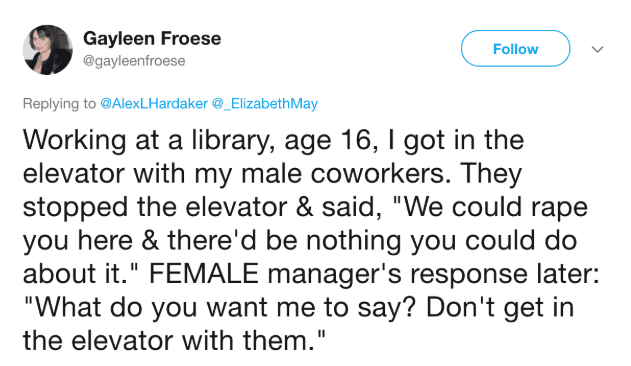Click the Follow button
The image size is (631, 366).
(x=515, y=49)
